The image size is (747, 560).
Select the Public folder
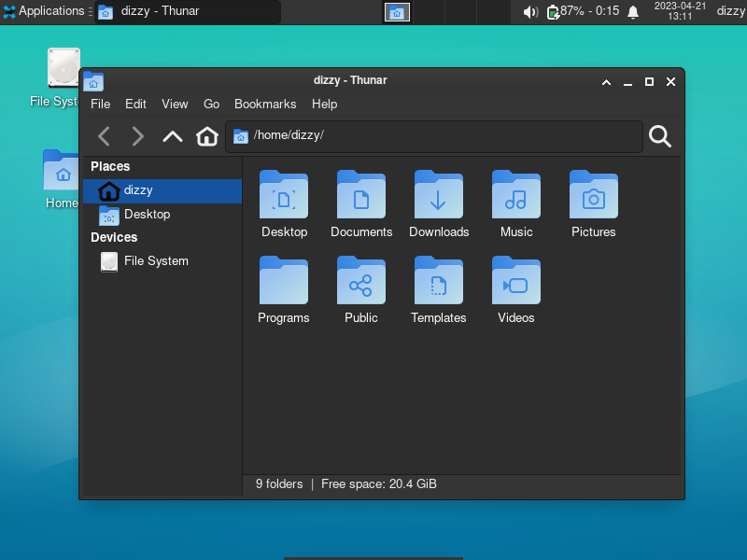pos(361,280)
